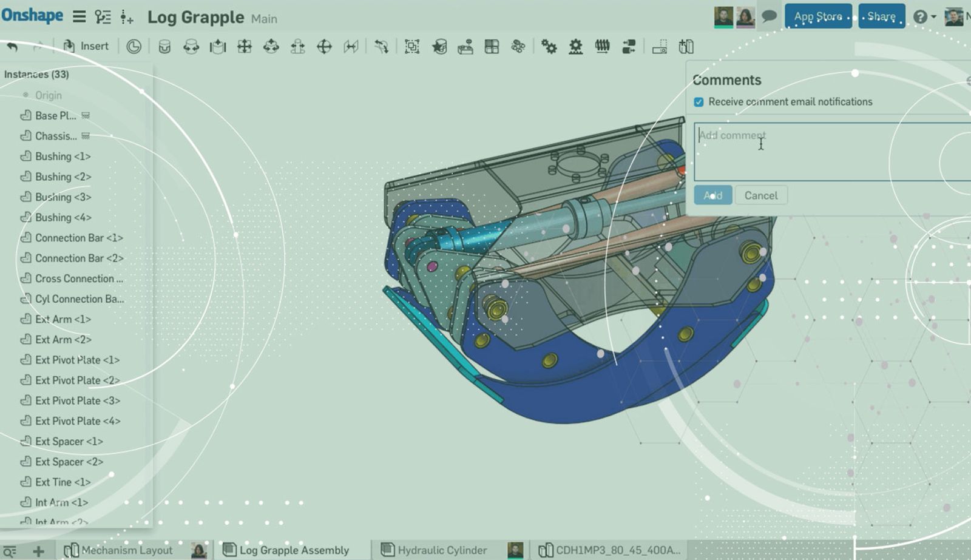Select the Slider mate tool
Viewport: 971px width, 560px height.
click(x=218, y=47)
